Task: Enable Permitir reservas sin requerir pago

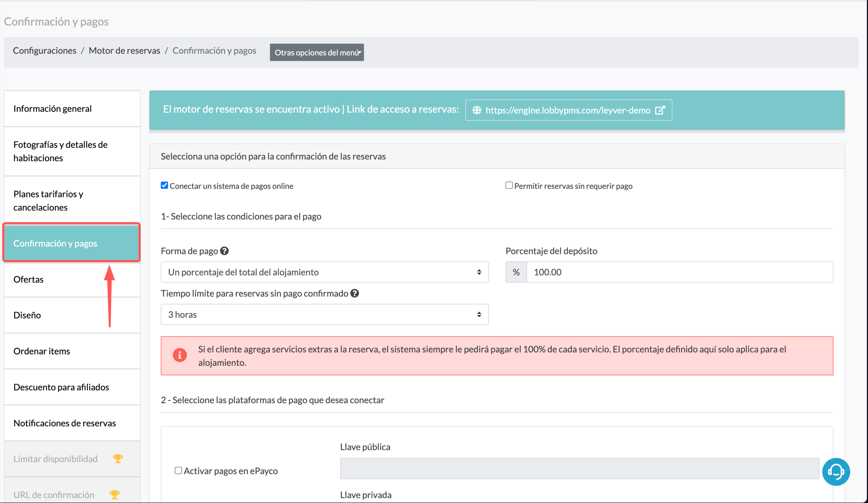Action: (x=509, y=185)
